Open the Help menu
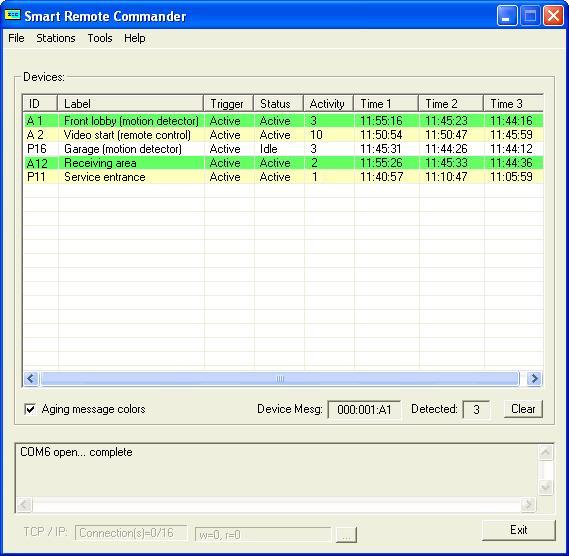Viewport: 569px width, 556px height. [135, 38]
